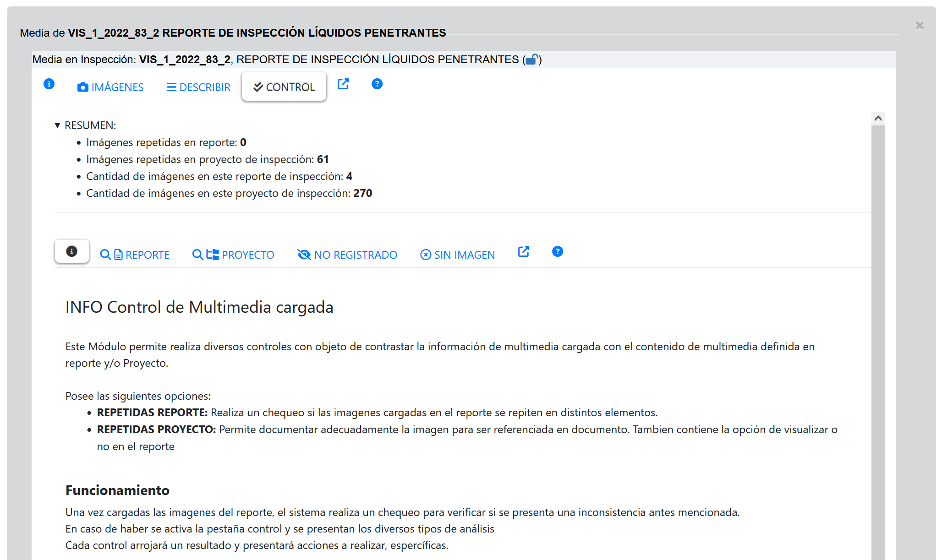942x560 pixels.
Task: Click the scrollbar up arrow
Action: click(x=878, y=119)
